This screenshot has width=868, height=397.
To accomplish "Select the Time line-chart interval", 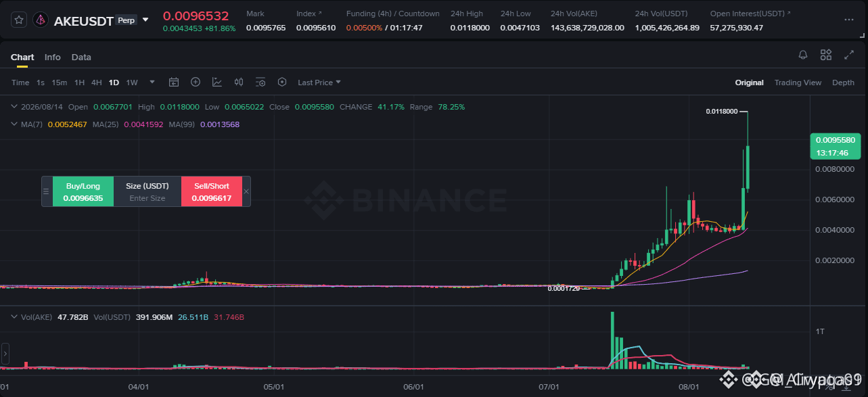I will [x=20, y=83].
